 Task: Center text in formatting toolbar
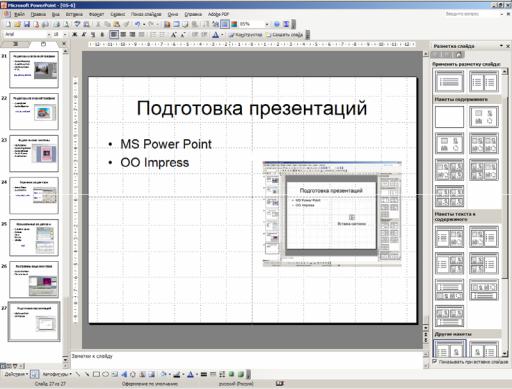[x=123, y=34]
